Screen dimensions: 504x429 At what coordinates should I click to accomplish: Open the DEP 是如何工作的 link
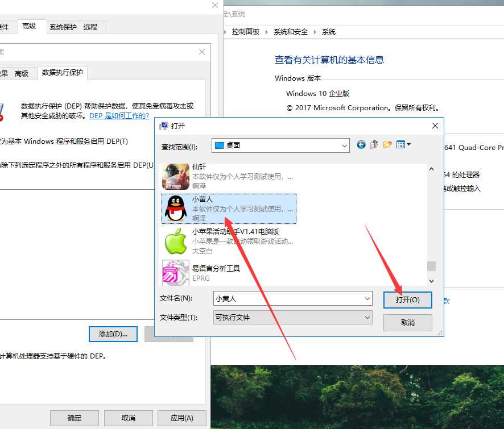[x=119, y=115]
